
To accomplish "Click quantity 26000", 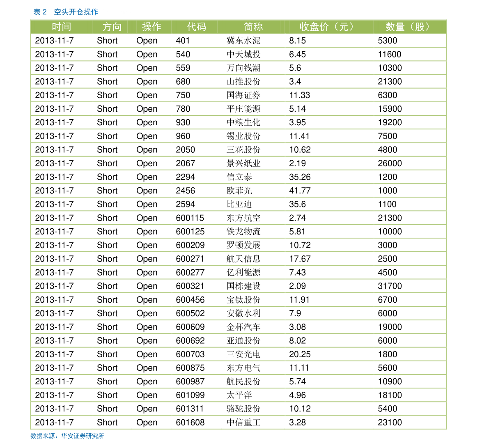I will pos(390,163).
